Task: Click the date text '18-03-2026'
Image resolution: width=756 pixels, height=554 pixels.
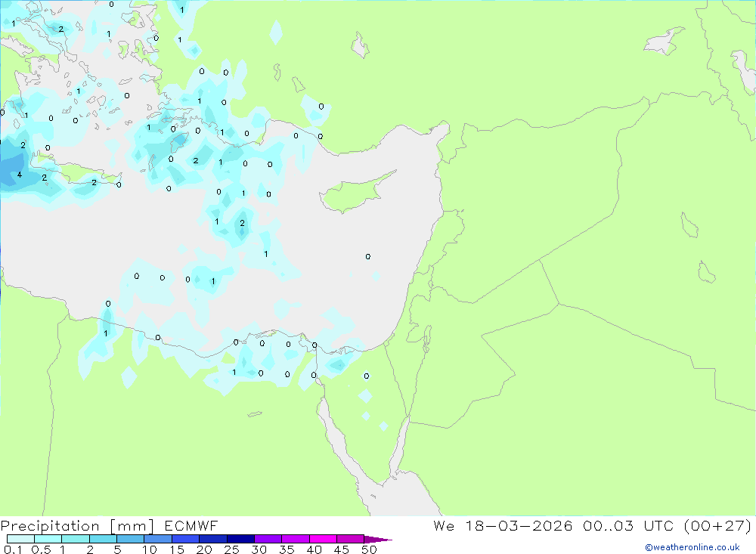Action: 519,526
